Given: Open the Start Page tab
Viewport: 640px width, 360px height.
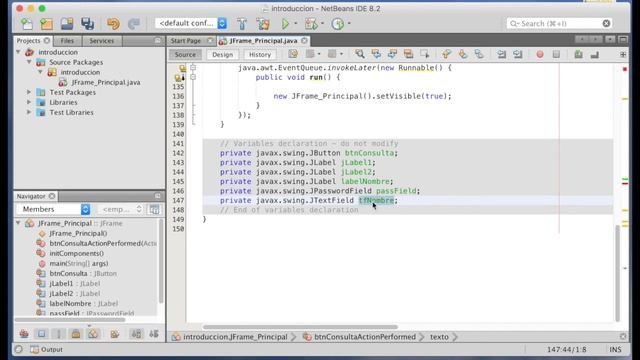Looking at the screenshot, I should 186,40.
